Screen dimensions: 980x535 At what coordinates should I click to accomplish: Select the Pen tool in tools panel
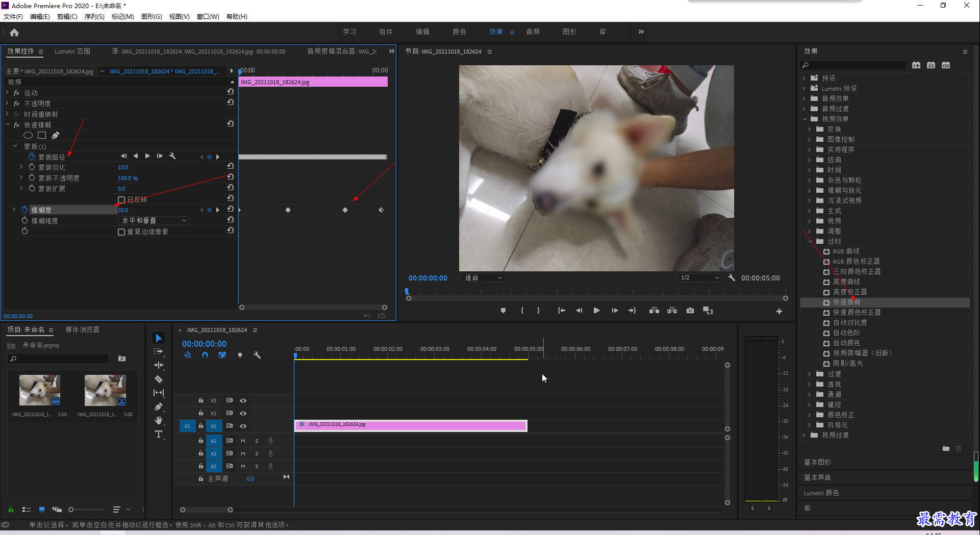pyautogui.click(x=159, y=406)
